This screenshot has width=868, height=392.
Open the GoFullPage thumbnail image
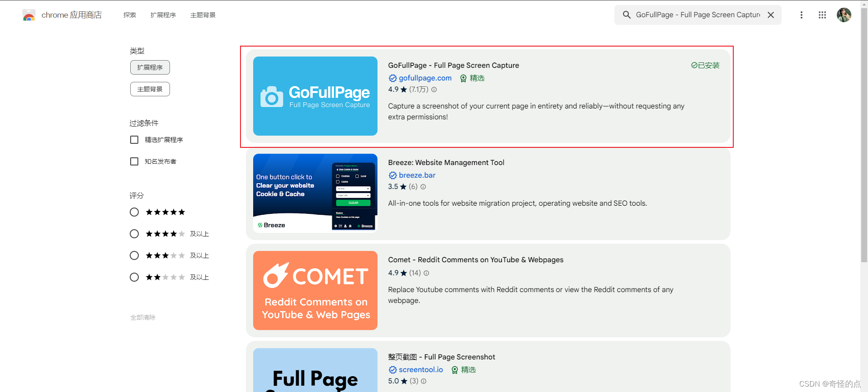point(315,96)
